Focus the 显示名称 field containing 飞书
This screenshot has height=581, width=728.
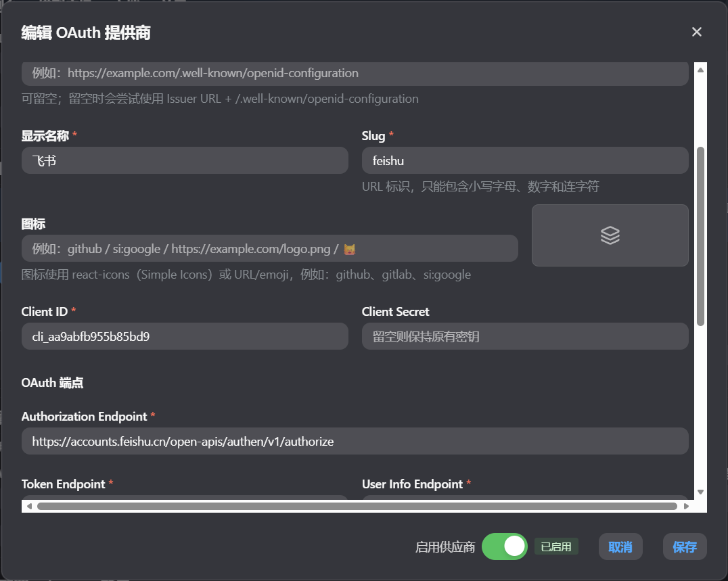point(185,160)
